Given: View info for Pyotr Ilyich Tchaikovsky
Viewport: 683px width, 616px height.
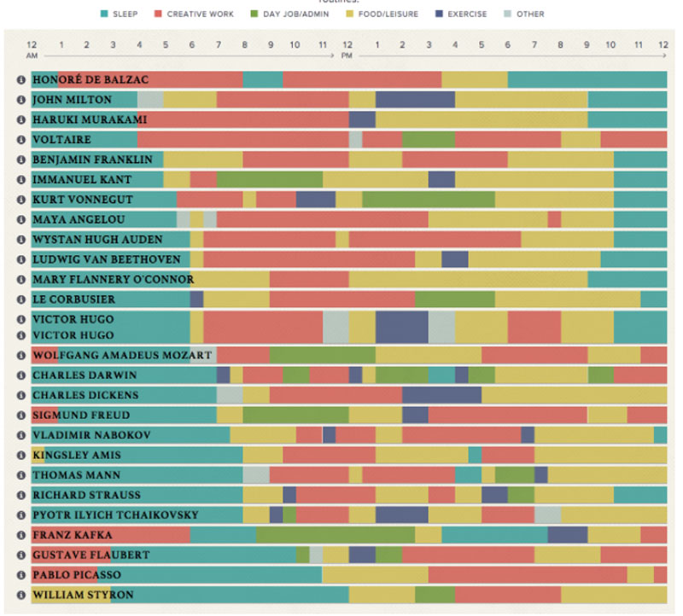Looking at the screenshot, I should coord(20,515).
